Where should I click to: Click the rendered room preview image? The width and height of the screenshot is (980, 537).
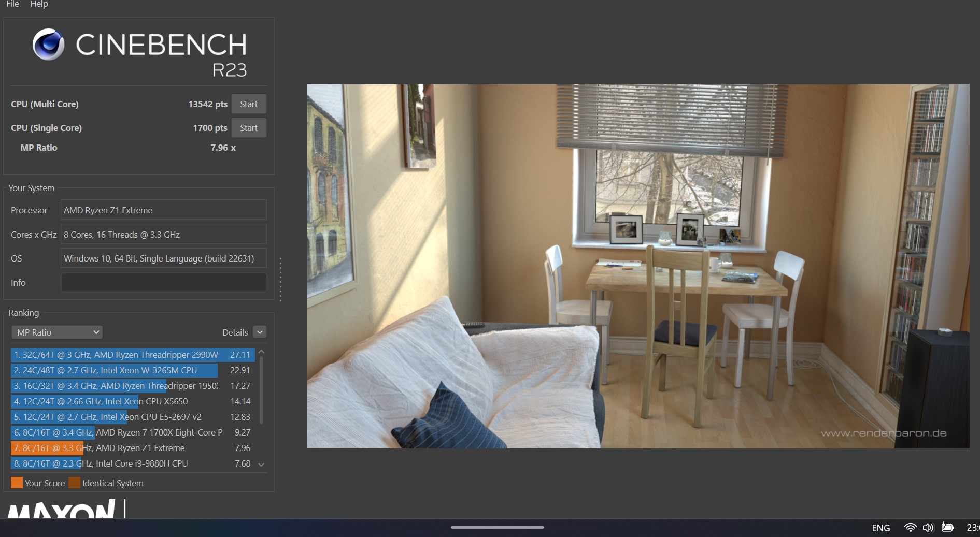point(637,266)
